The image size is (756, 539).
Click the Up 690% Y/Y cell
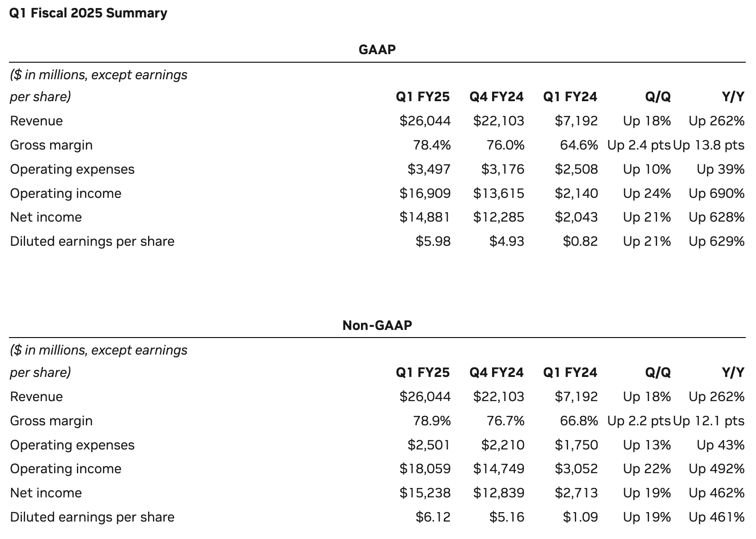pyautogui.click(x=717, y=193)
